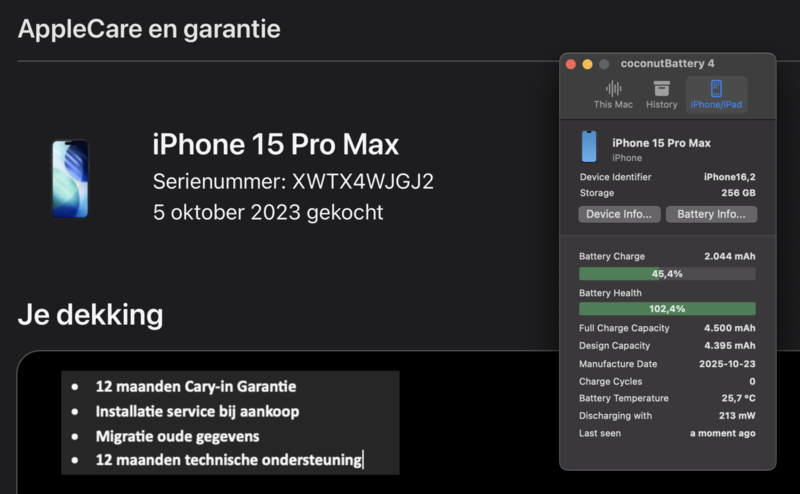Screen dimensions: 800x494
Task: Click the grayed-out zoom window button
Action: click(604, 64)
